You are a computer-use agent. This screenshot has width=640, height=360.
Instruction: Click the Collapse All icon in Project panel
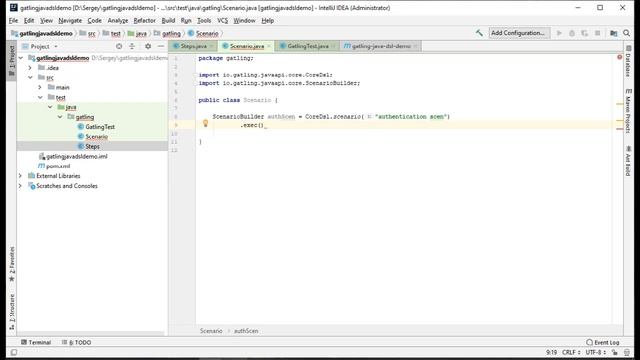click(x=132, y=47)
